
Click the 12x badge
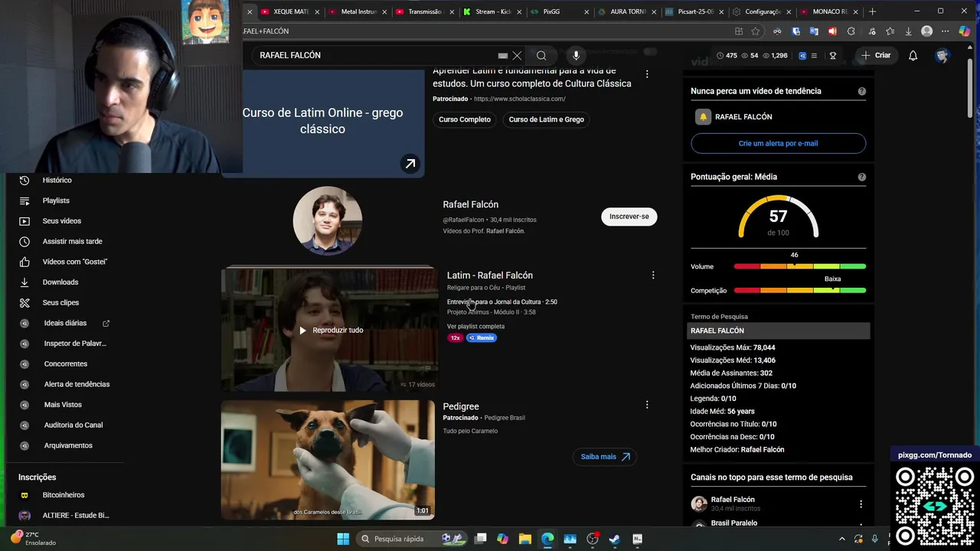click(456, 337)
